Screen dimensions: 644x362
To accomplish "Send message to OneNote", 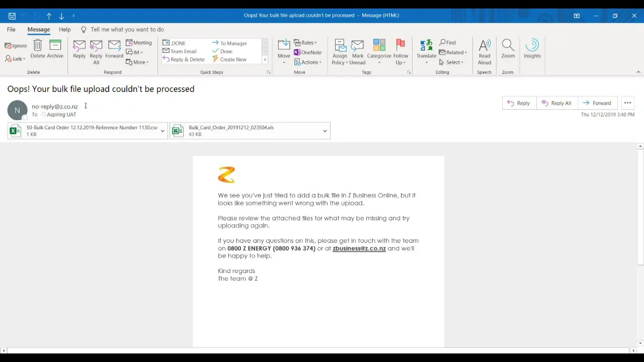I will coord(308,52).
